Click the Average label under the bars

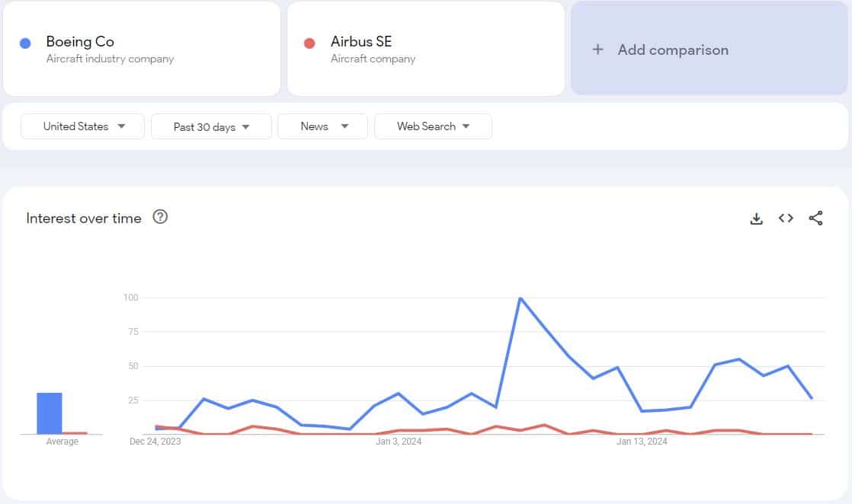[x=62, y=442]
